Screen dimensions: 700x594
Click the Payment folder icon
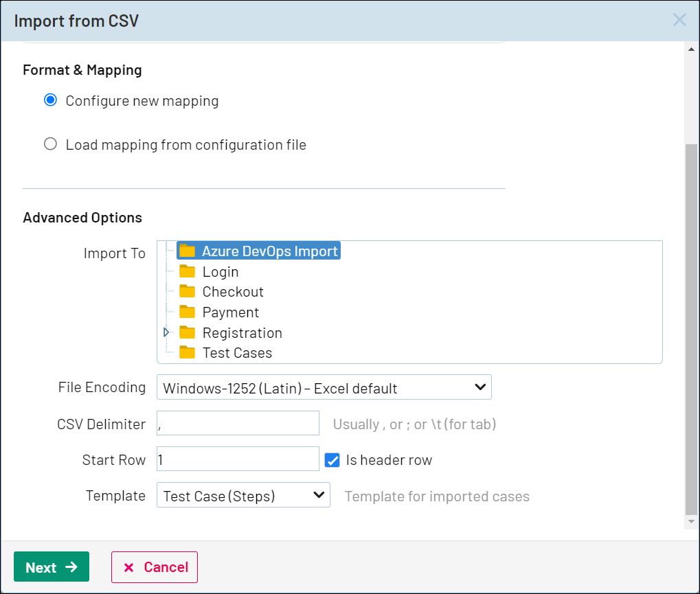(187, 312)
